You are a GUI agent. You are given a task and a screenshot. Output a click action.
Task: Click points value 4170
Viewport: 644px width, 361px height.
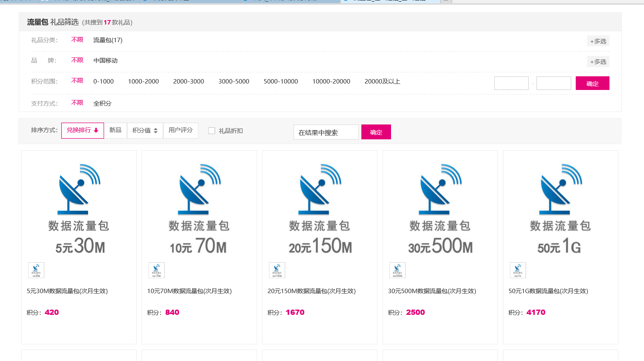(x=536, y=312)
